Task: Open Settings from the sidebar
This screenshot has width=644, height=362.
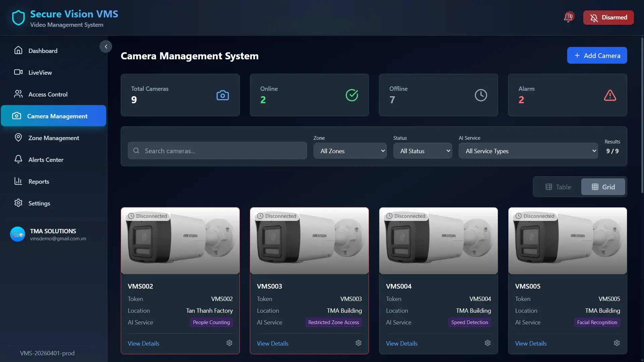Action: 54,203
